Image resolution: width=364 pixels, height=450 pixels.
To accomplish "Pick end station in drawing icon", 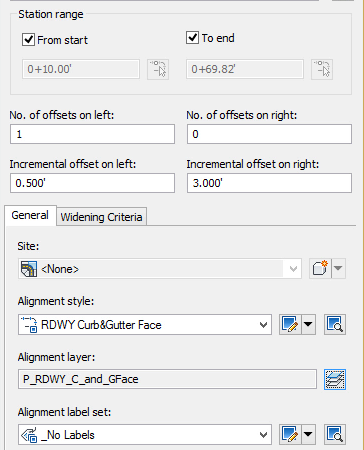I will (x=322, y=69).
